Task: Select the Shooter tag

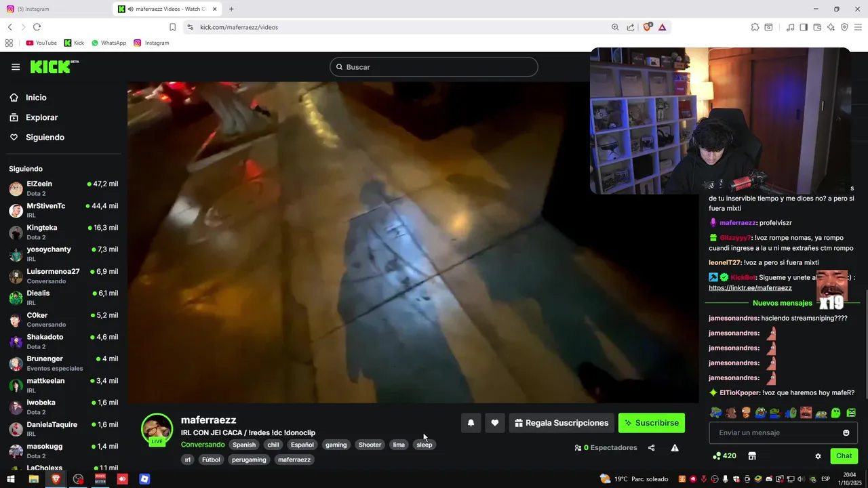Action: pos(370,445)
